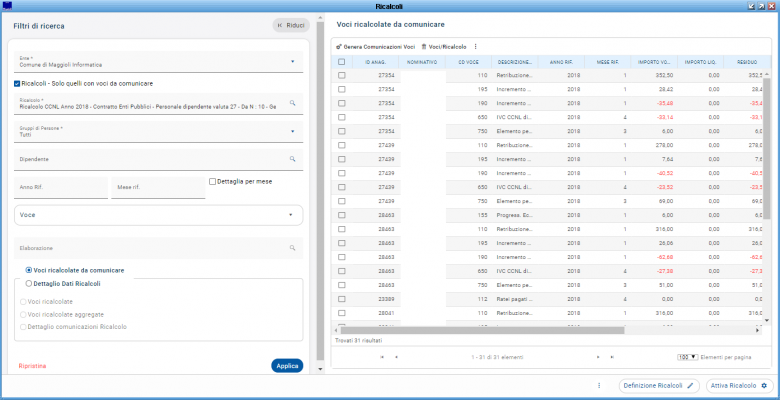Toggle the select-all checkbox in table header
780x400 pixels.
(341, 62)
